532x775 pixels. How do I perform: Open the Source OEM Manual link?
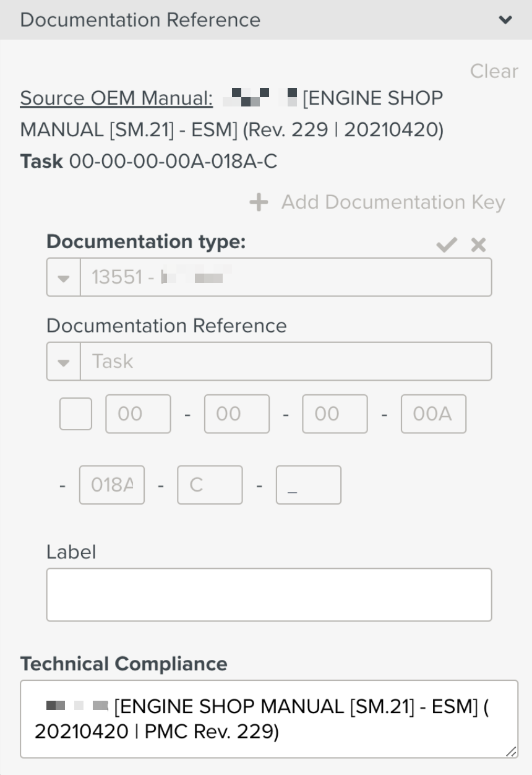click(x=116, y=98)
